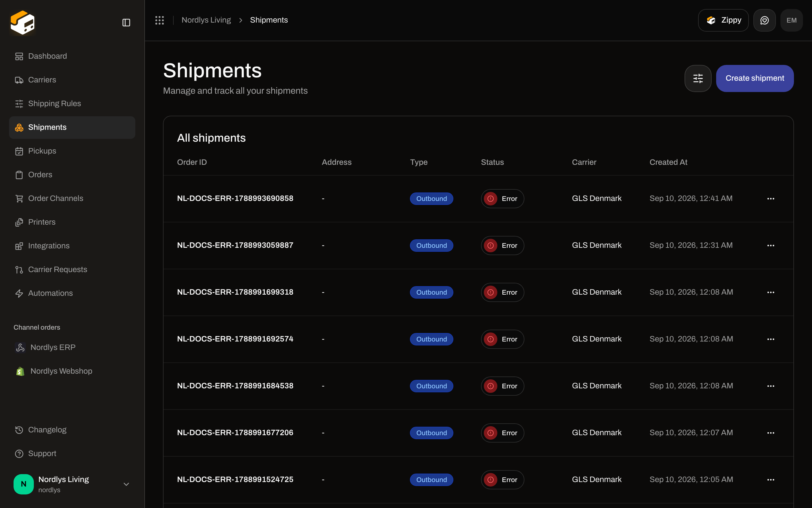Click the Outbound tag of order 1788991699318
This screenshot has height=508, width=812.
click(431, 292)
